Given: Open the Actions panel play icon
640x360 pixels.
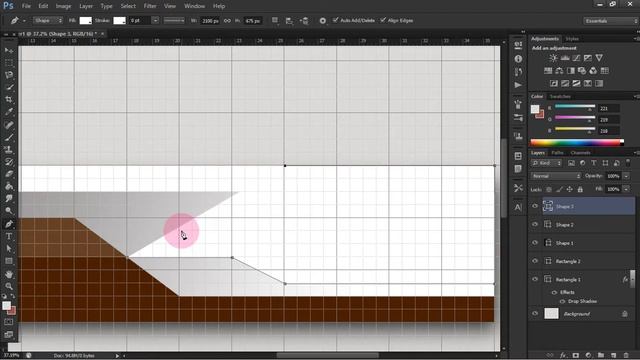Looking at the screenshot, I should click(518, 85).
